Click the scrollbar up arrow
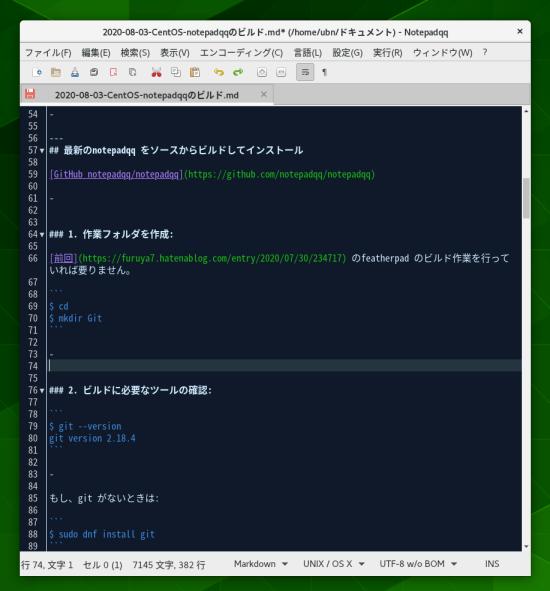550x591 pixels. 526,111
